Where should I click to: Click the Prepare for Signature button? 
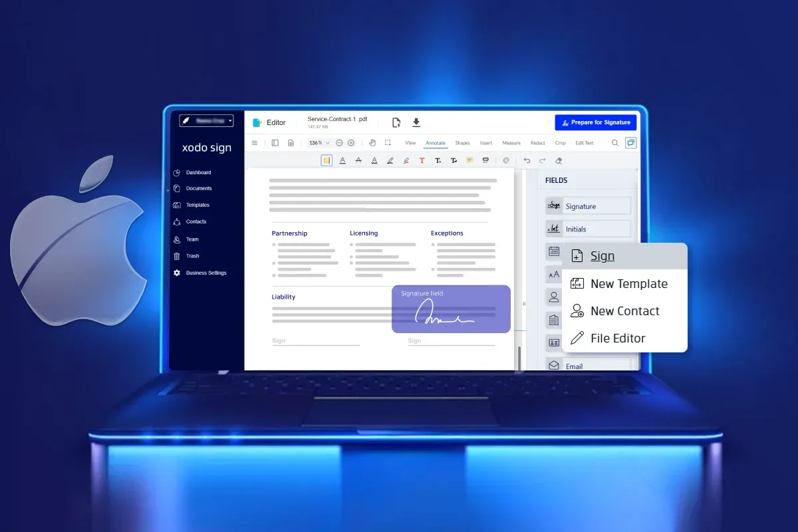click(x=595, y=122)
